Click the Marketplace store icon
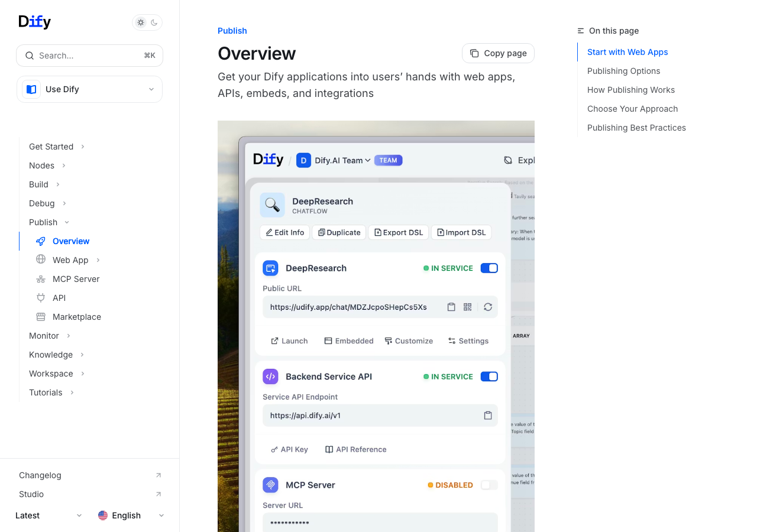Viewport: 757px width, 532px height. [41, 317]
